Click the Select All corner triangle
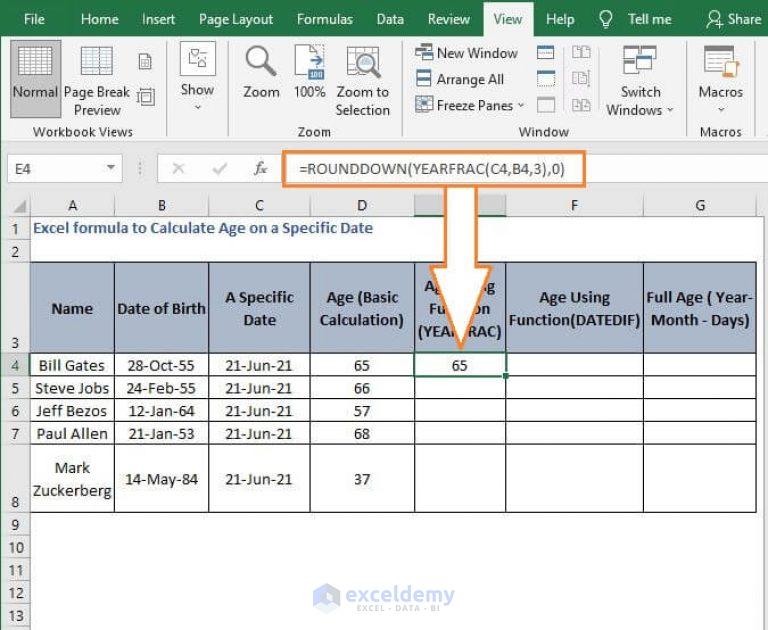Screen dimensions: 768x630 [x=19, y=206]
